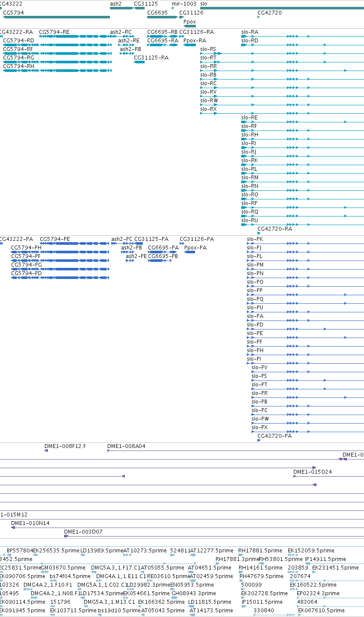This screenshot has height=617, width=364.
Task: Click EST EK152059.5prime
Action: tap(311, 551)
